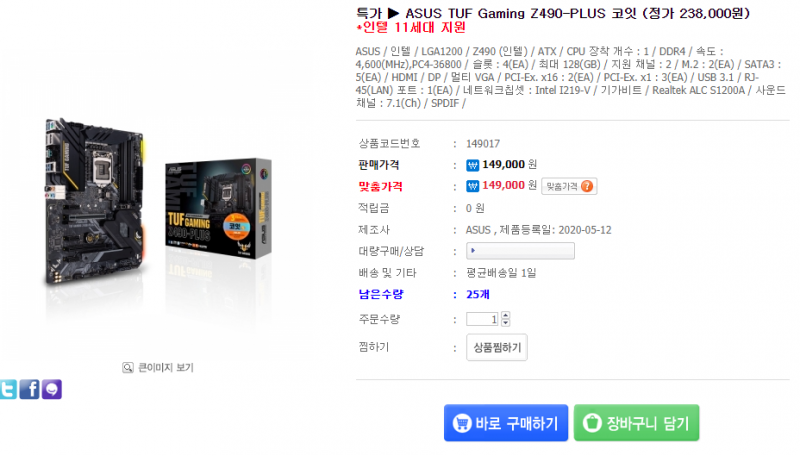
Task: Share product on Twitter icon
Action: [x=8, y=389]
